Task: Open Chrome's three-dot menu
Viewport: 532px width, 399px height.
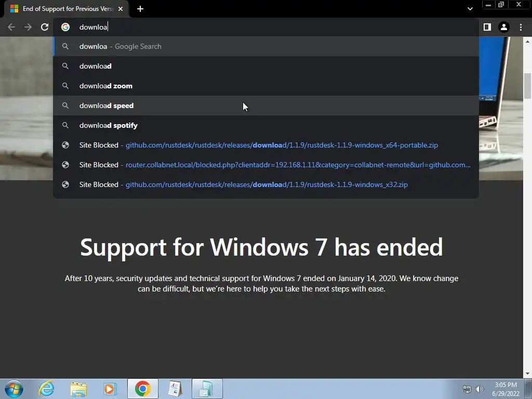Action: click(521, 27)
